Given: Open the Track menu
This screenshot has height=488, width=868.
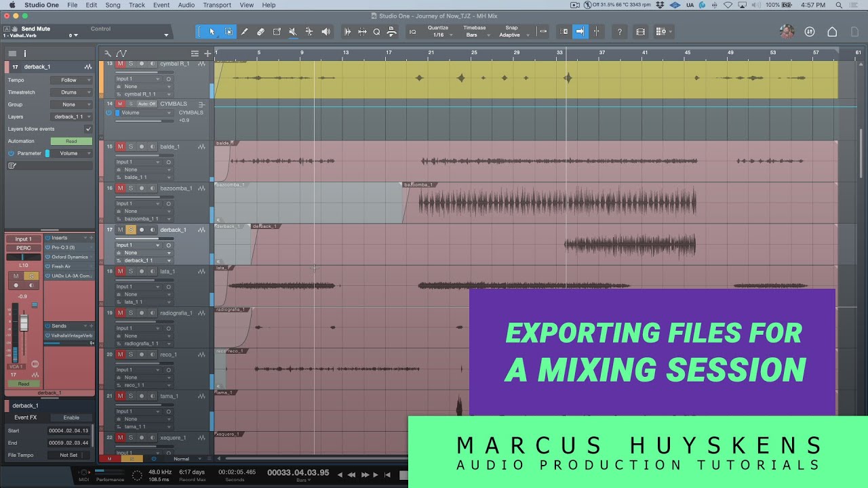Looking at the screenshot, I should (136, 5).
